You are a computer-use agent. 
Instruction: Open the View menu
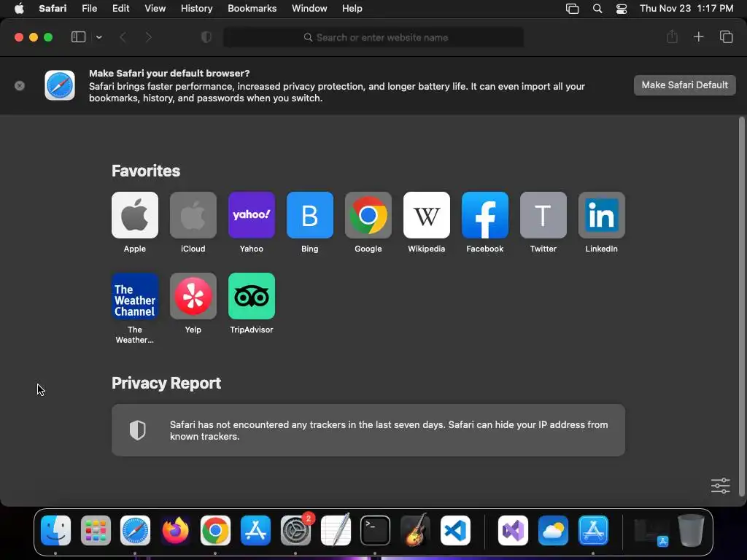[155, 9]
